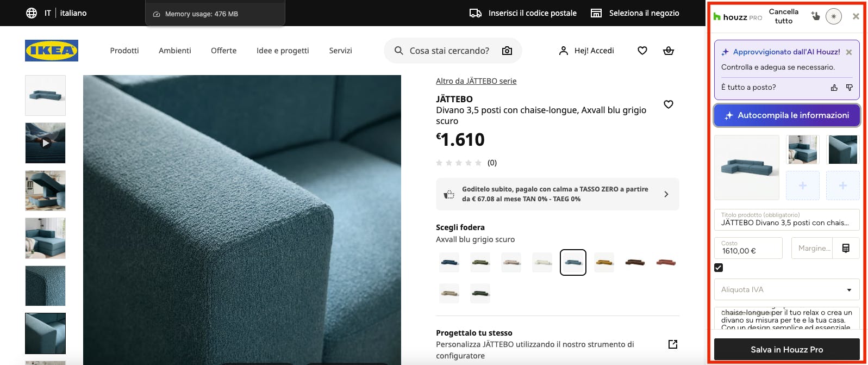Select the dark blue sofa cover swatch
This screenshot has width=868, height=365.
coord(449,262)
